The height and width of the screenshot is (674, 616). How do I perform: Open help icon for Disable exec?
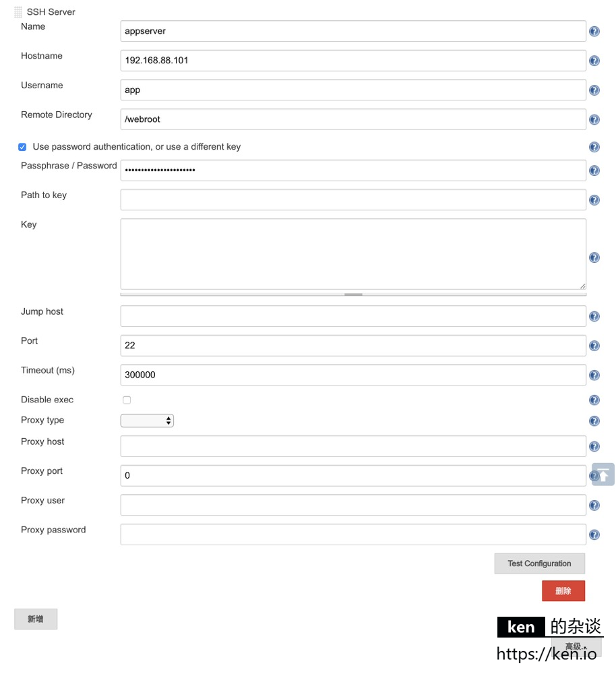594,400
